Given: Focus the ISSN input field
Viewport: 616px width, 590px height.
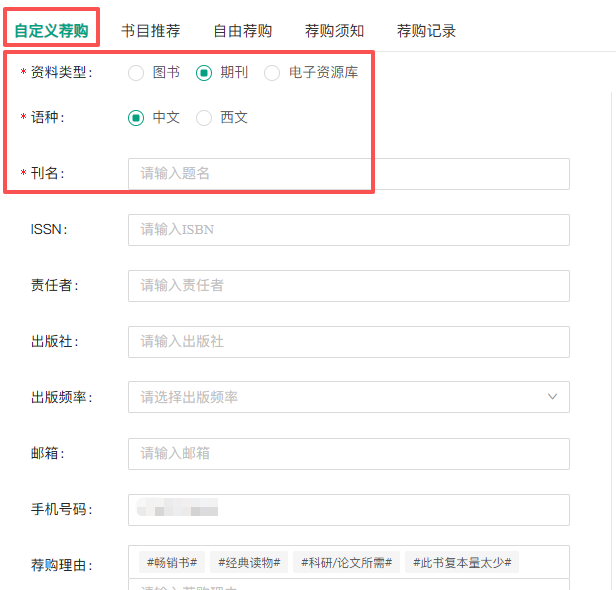Looking at the screenshot, I should tap(348, 230).
